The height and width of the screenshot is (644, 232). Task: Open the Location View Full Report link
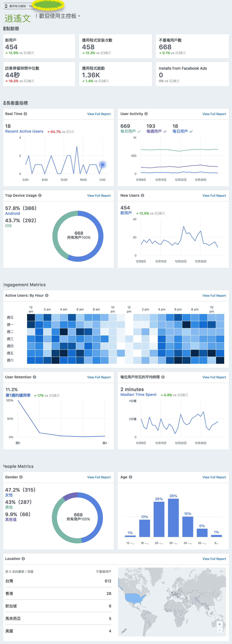214,559
